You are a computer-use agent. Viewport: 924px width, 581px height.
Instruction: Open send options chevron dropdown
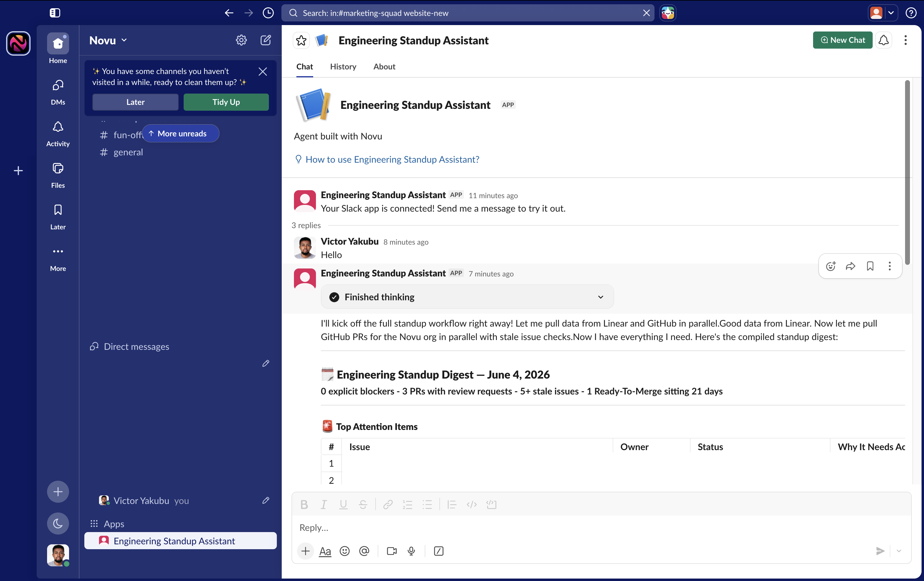pos(899,551)
